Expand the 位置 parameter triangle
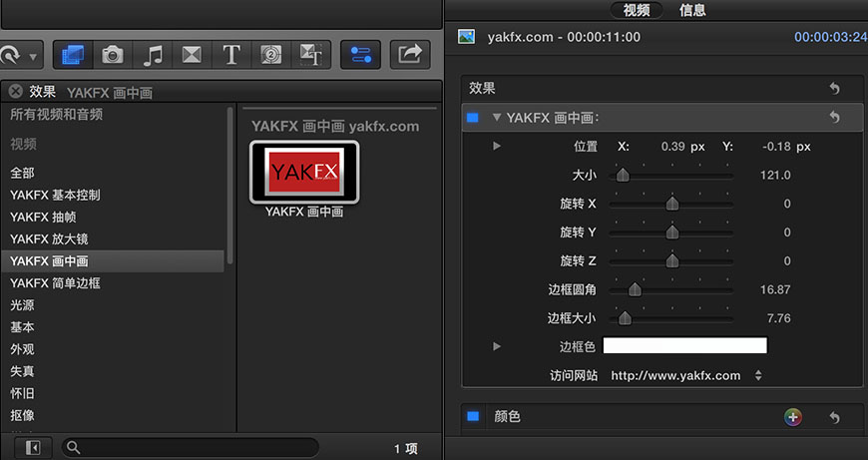The height and width of the screenshot is (460, 868). 497,146
